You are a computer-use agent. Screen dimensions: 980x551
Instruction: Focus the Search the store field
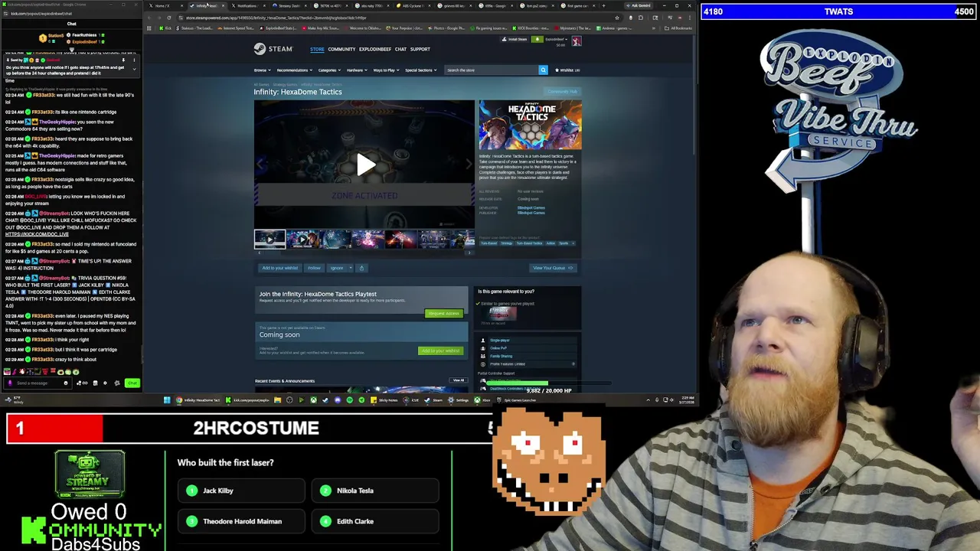coord(491,70)
